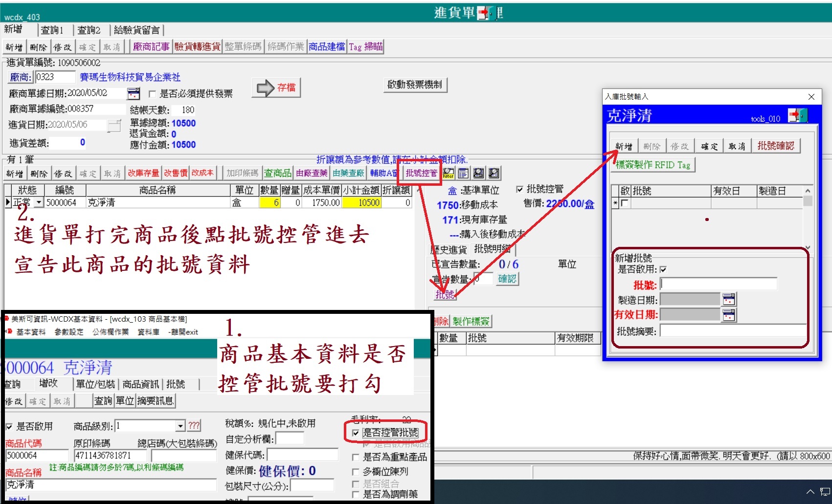The height and width of the screenshot is (504, 832).
Task: Open the calendar picker for 製造日期
Action: coord(729,299)
